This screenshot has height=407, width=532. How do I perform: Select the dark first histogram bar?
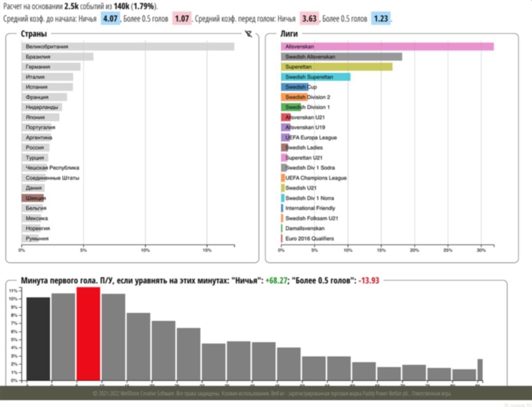pyautogui.click(x=38, y=339)
